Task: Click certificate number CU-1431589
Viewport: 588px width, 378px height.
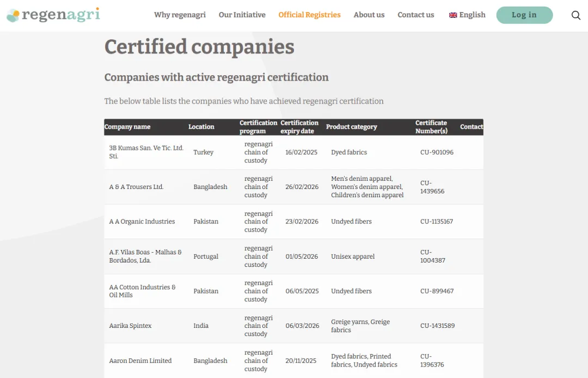Action: (437, 326)
